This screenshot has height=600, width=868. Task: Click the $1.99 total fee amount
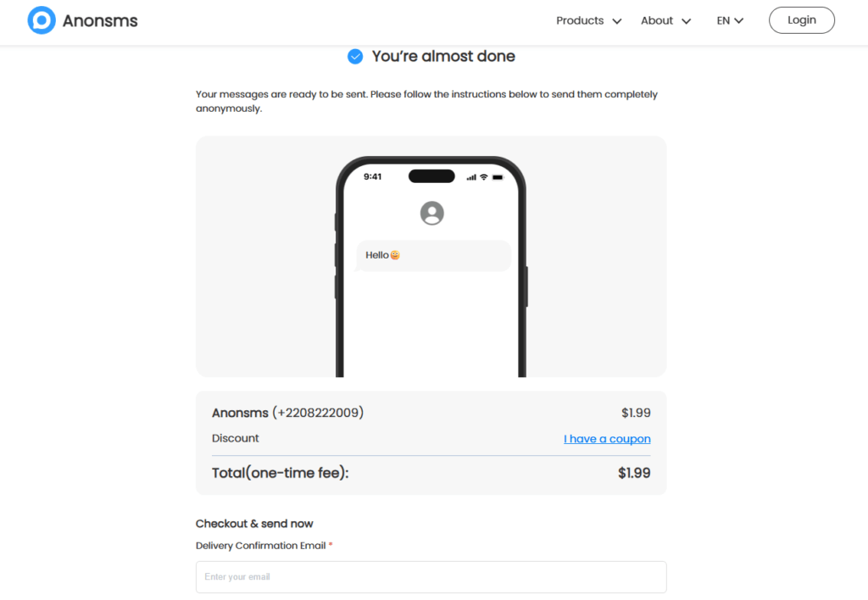[635, 472]
